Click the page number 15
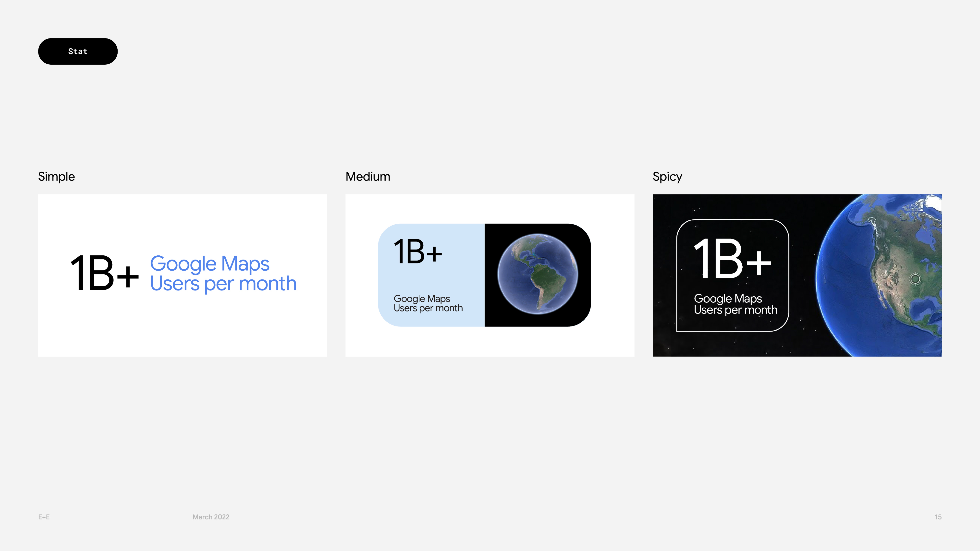Viewport: 980px width, 551px height. (x=938, y=517)
